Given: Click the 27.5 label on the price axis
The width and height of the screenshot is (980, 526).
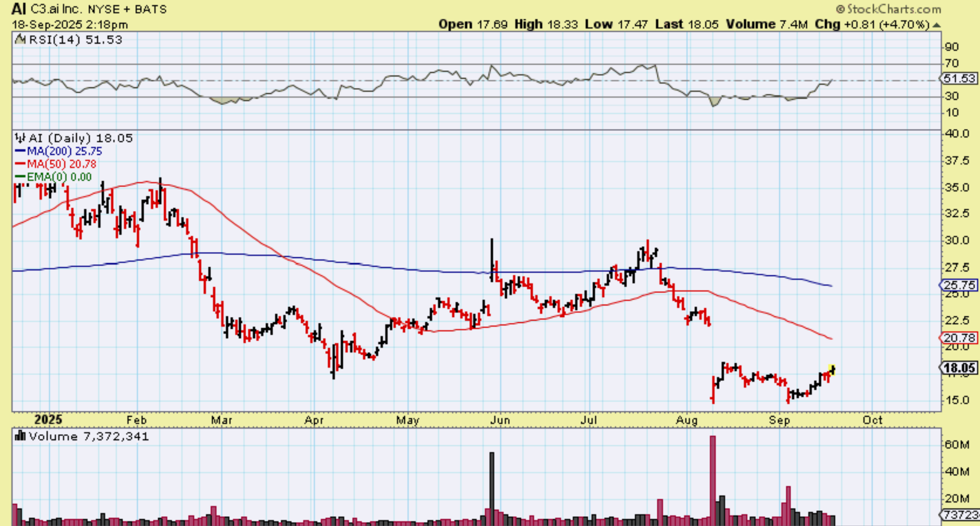Looking at the screenshot, I should (x=957, y=267).
